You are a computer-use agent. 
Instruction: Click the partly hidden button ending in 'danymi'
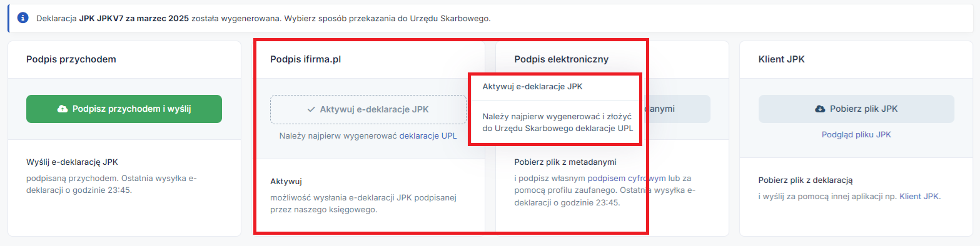675,109
